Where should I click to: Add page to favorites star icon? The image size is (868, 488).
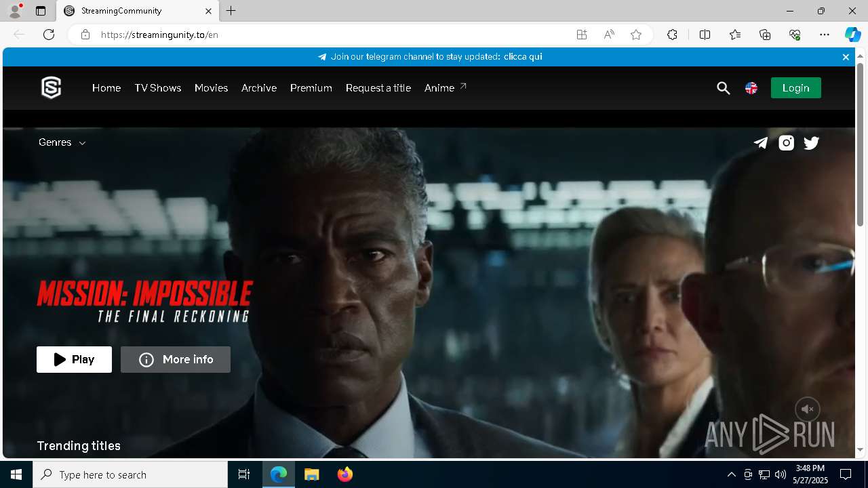(x=636, y=35)
